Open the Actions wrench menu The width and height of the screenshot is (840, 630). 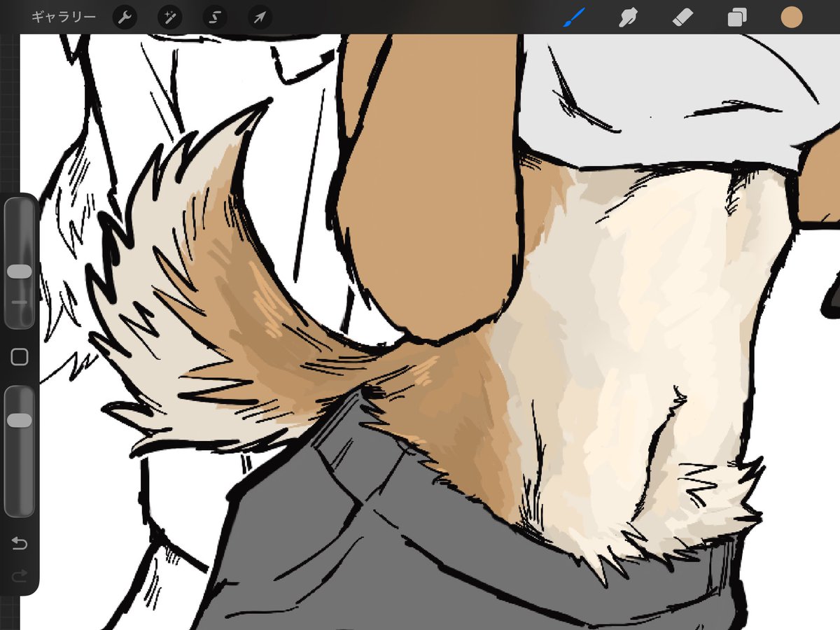click(x=125, y=17)
